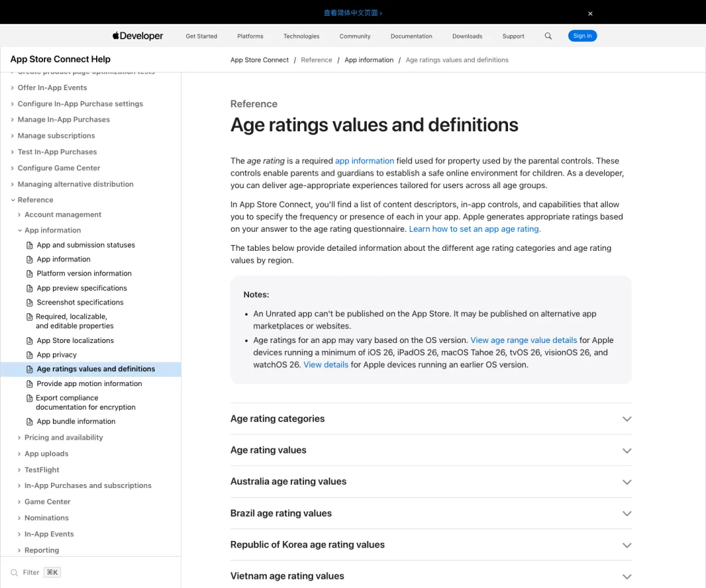
Task: Click the filter magnifier icon in sidebar
Action: point(14,573)
